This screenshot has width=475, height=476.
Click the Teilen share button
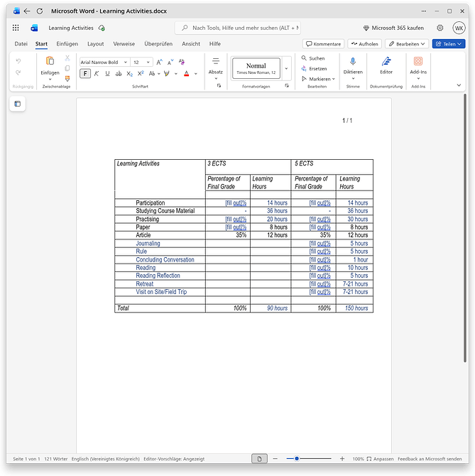tap(449, 44)
